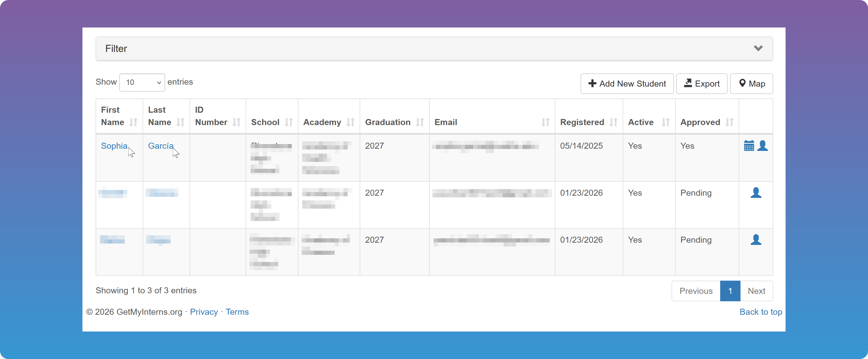Viewport: 868px width, 359px height.
Task: Sort by First Name column arrows
Action: tap(134, 122)
